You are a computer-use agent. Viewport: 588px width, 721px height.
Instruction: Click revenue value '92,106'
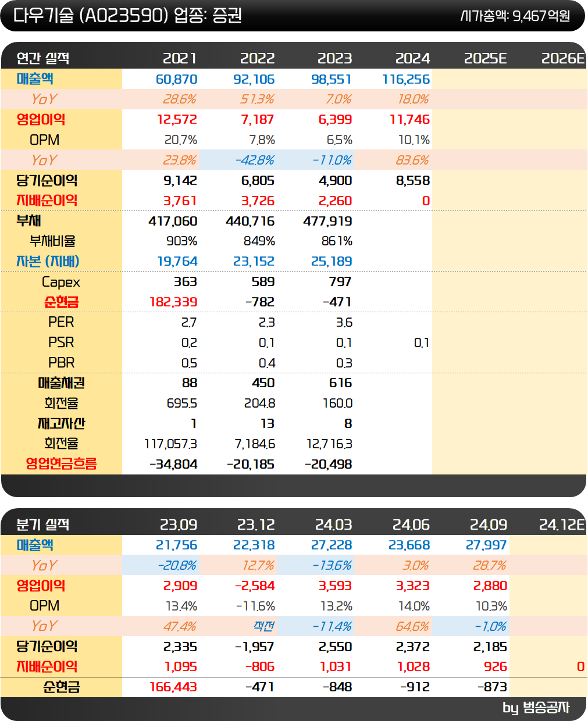(x=254, y=79)
